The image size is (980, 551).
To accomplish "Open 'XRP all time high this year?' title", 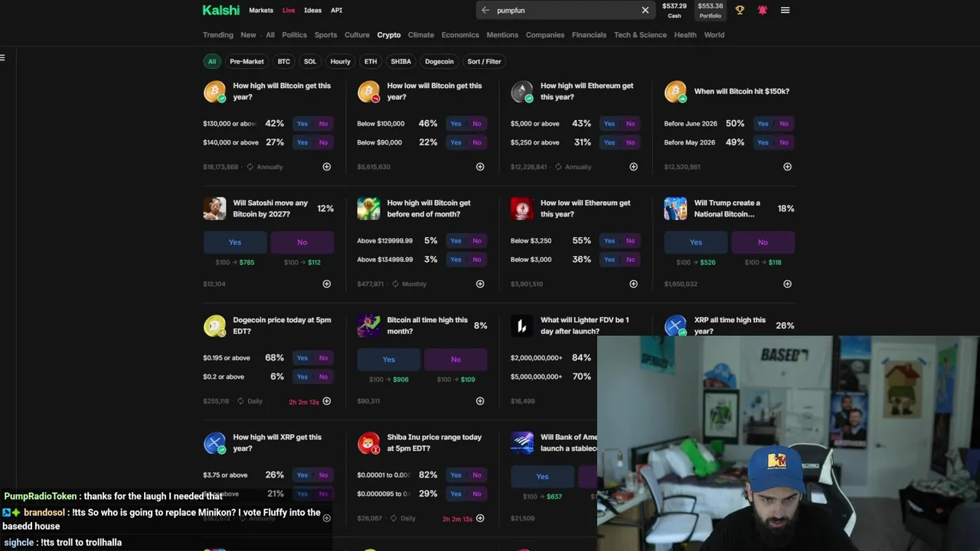I will (x=730, y=325).
